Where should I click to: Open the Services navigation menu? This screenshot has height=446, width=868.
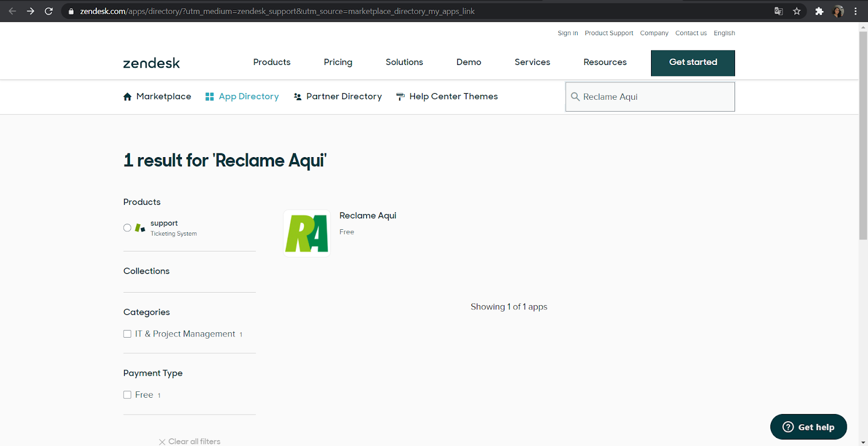coord(532,62)
